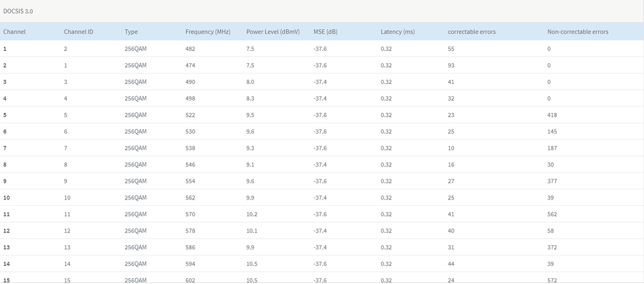The width and height of the screenshot is (644, 284).
Task: Select the Power Level (dBmV) header
Action: pyautogui.click(x=273, y=32)
